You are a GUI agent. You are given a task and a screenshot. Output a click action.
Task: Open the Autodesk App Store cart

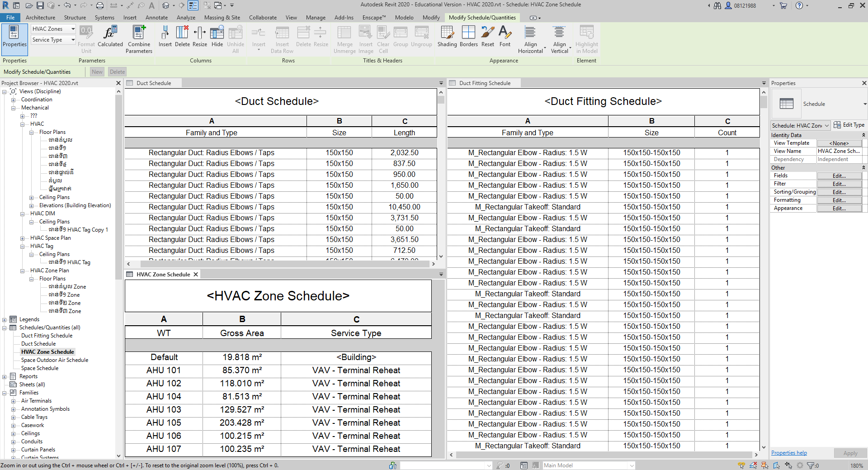pos(783,5)
